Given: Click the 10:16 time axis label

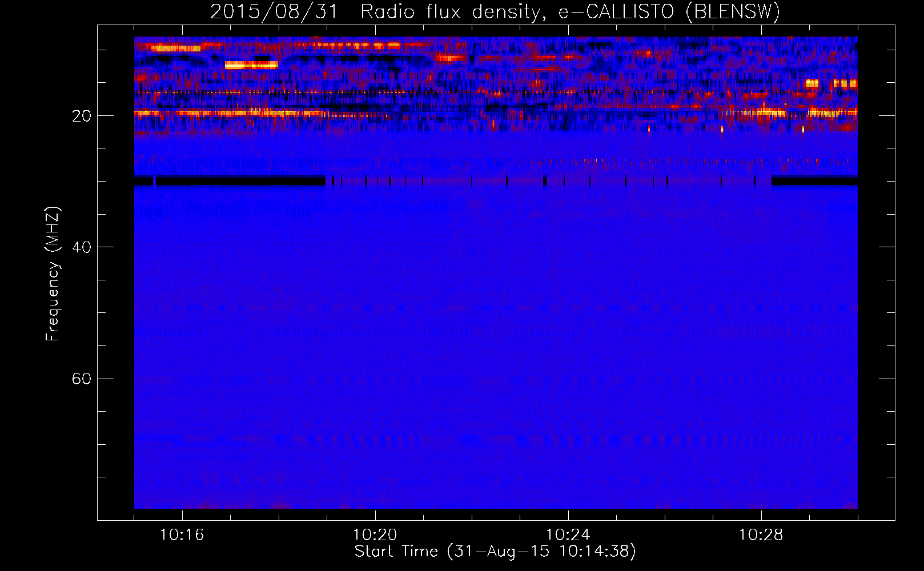Looking at the screenshot, I should point(182,535).
